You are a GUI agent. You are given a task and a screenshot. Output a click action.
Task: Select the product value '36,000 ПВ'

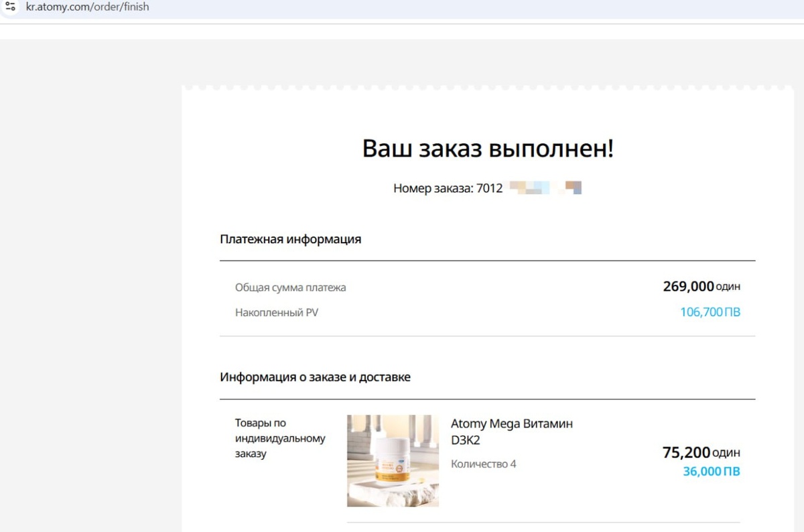pyautogui.click(x=712, y=472)
